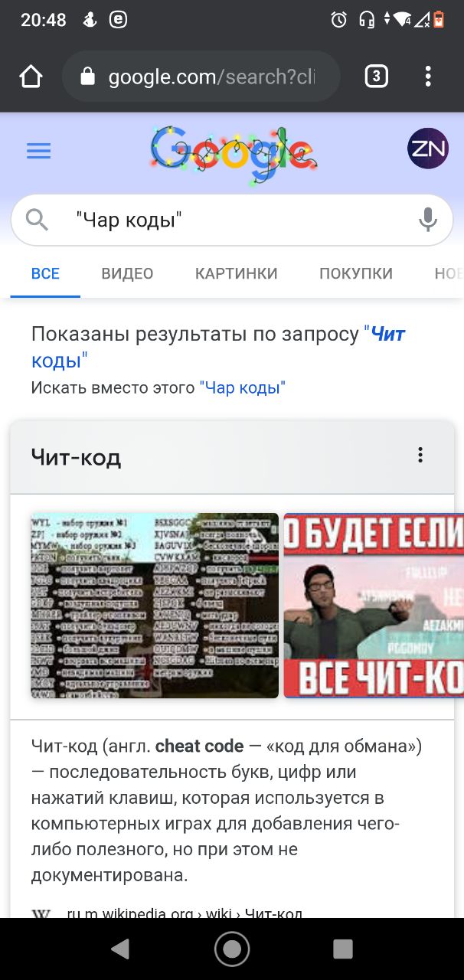464x980 pixels.
Task: Switch to the КАРТИНКИ tab
Action: 236,273
